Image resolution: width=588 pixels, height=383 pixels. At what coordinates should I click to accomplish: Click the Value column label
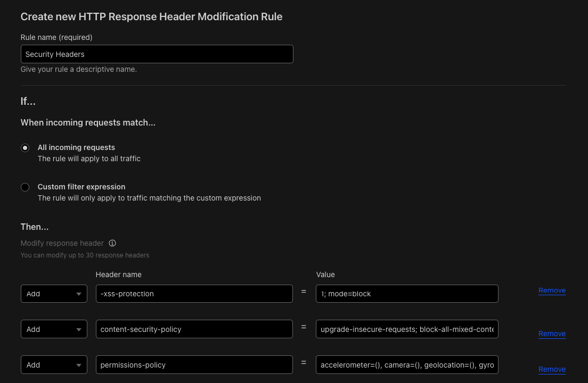[x=325, y=274]
